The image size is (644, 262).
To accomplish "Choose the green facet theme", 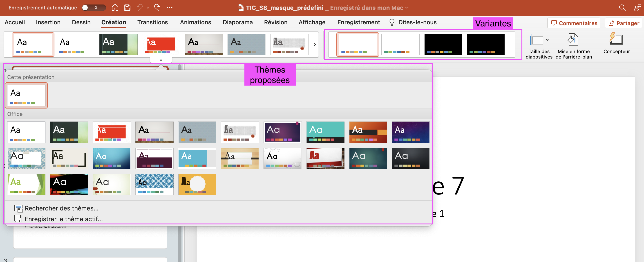I will pyautogui.click(x=26, y=184).
